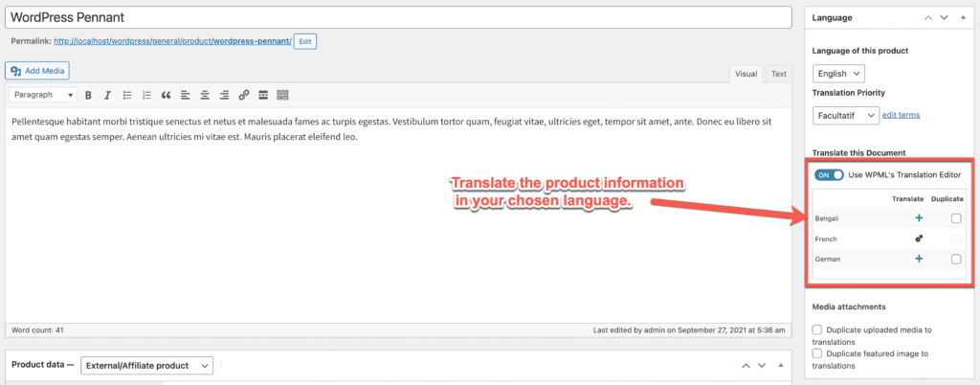Insert a blockquote
Image resolution: width=980 pixels, height=385 pixels.
(x=166, y=95)
